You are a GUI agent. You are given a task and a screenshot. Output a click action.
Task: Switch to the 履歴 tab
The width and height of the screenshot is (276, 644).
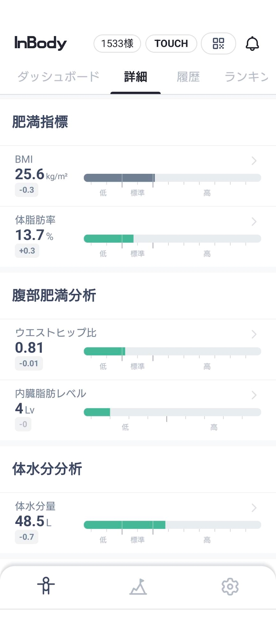[188, 77]
